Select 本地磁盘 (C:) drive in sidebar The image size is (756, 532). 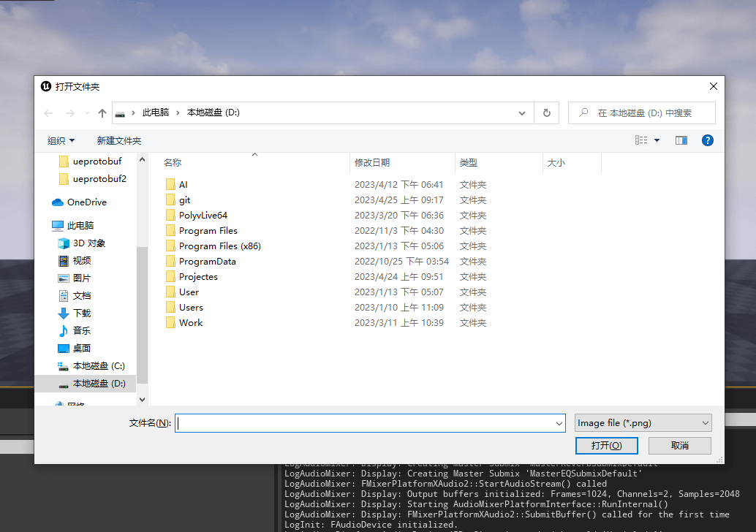pyautogui.click(x=99, y=366)
